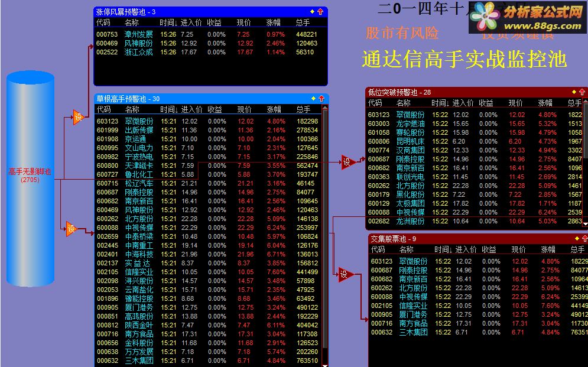
Task: Select 云南盐化 row in 草根高手预警池
Action: [207, 290]
